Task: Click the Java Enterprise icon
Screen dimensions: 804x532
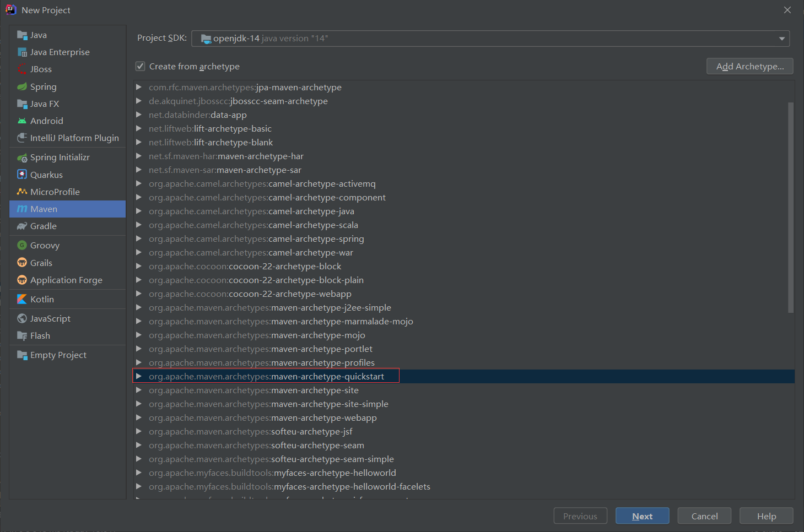Action: coord(22,52)
